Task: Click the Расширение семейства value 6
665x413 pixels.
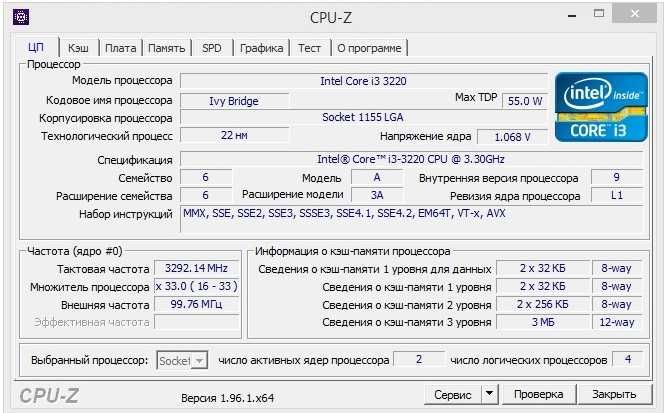Action: pos(206,195)
